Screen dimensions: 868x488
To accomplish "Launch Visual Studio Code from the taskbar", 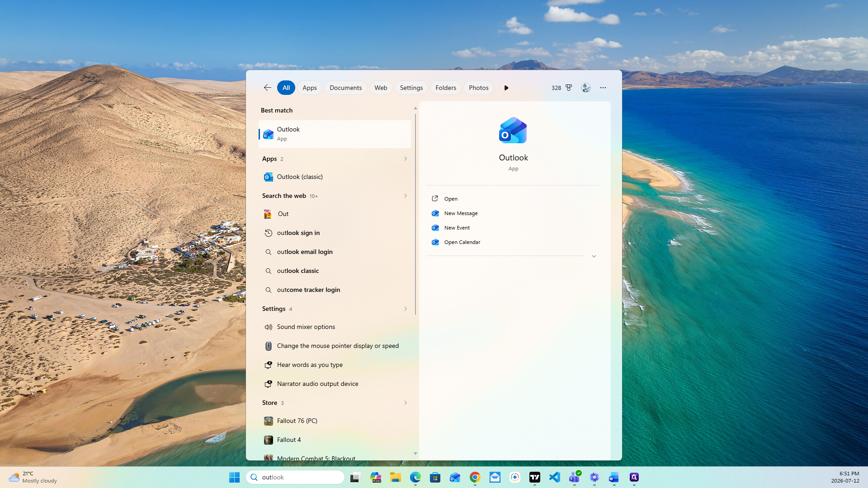I will tap(555, 477).
